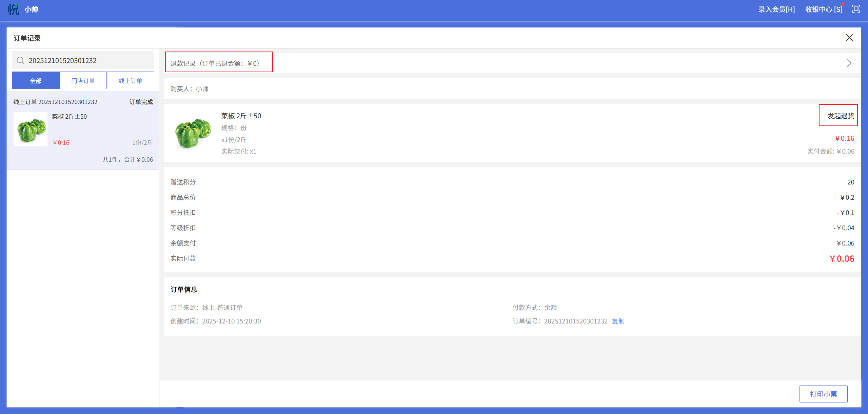Click the pepper thumbnail in order list
The height and width of the screenshot is (414, 868).
[x=31, y=129]
